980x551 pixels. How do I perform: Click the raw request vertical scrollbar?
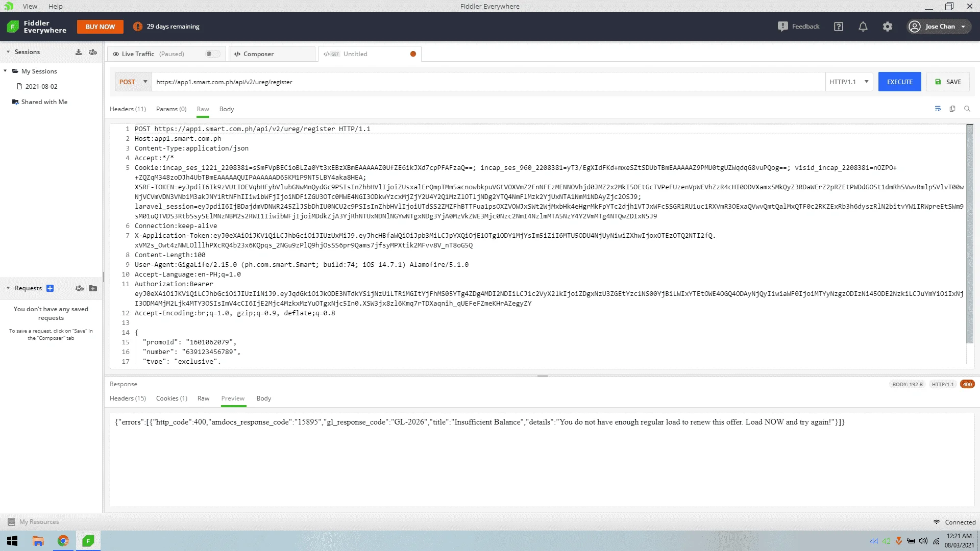(x=970, y=234)
